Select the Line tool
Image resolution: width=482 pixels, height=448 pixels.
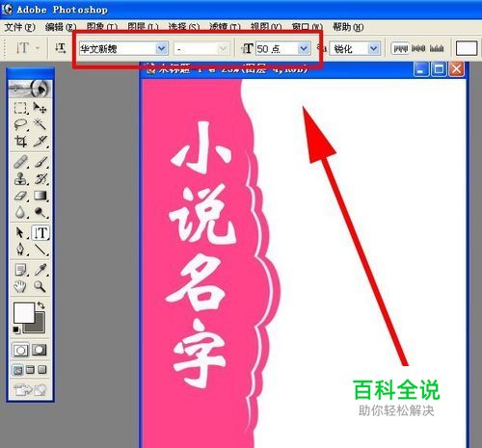pyautogui.click(x=40, y=249)
